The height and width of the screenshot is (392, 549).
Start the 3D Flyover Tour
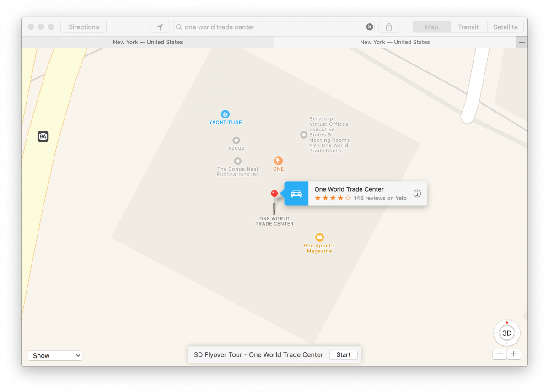coord(344,354)
